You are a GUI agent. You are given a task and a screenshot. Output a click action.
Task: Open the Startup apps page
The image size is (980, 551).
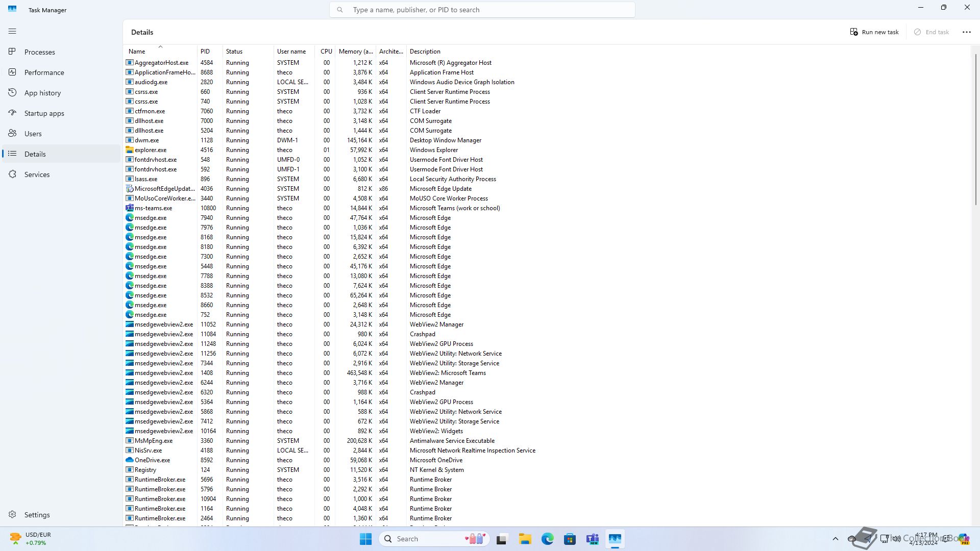coord(61,113)
